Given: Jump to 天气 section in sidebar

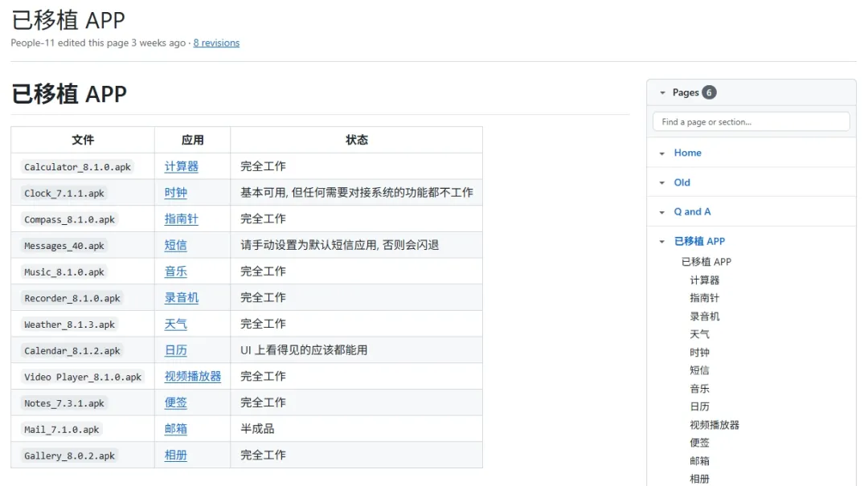Looking at the screenshot, I should click(x=699, y=334).
